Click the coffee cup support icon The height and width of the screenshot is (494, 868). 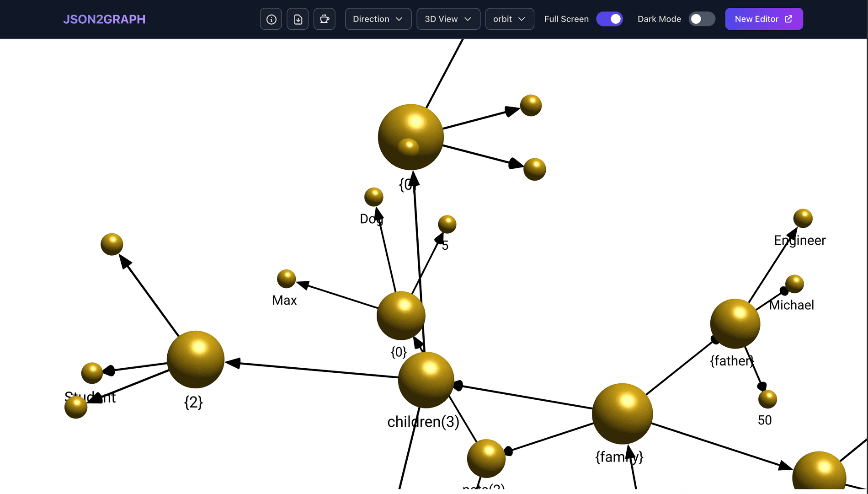[x=325, y=19]
